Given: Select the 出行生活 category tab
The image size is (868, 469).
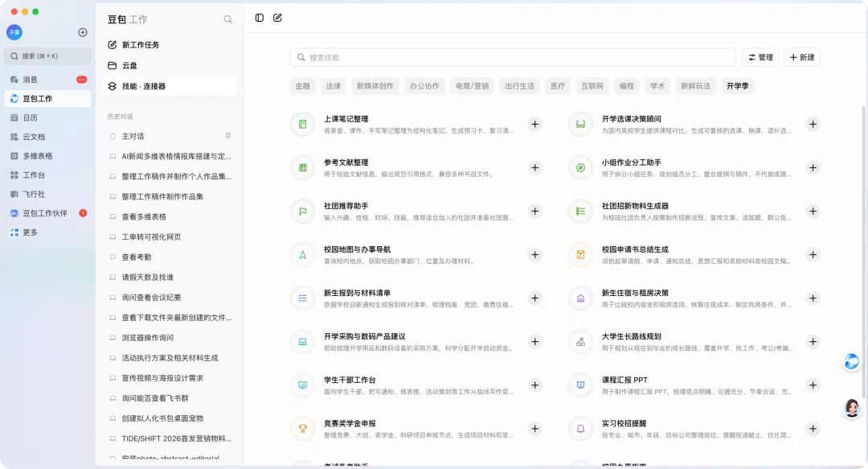Looking at the screenshot, I should coord(519,86).
